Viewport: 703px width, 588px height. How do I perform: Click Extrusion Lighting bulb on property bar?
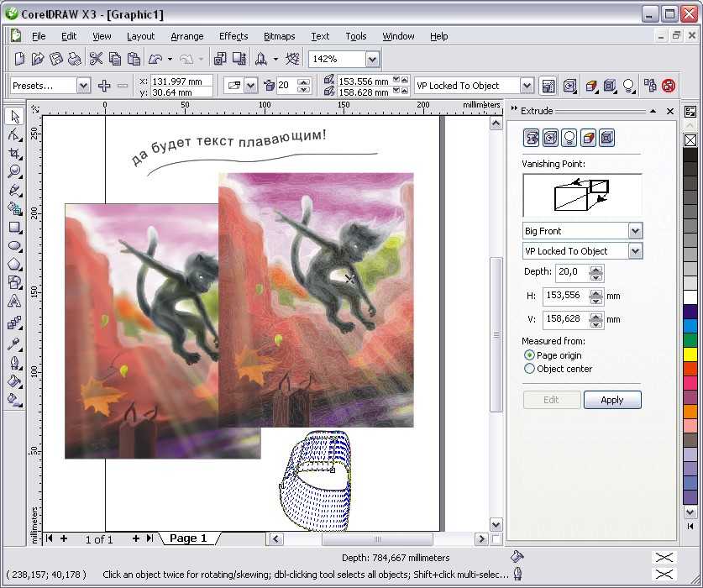click(629, 86)
